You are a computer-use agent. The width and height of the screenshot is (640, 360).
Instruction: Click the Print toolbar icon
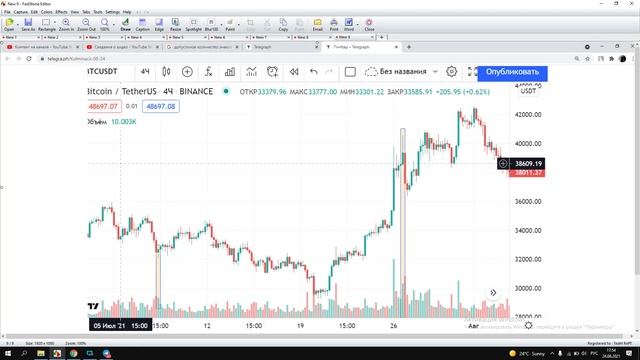pos(334,23)
